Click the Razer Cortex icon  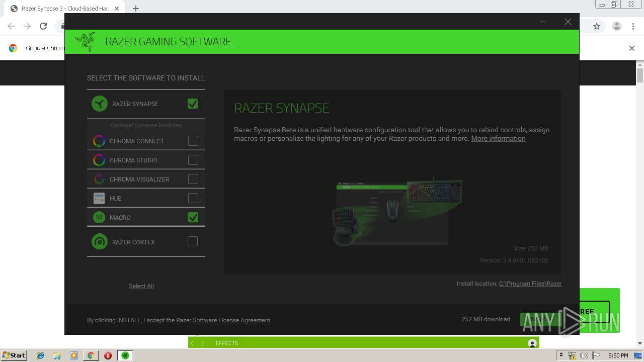[x=100, y=242]
